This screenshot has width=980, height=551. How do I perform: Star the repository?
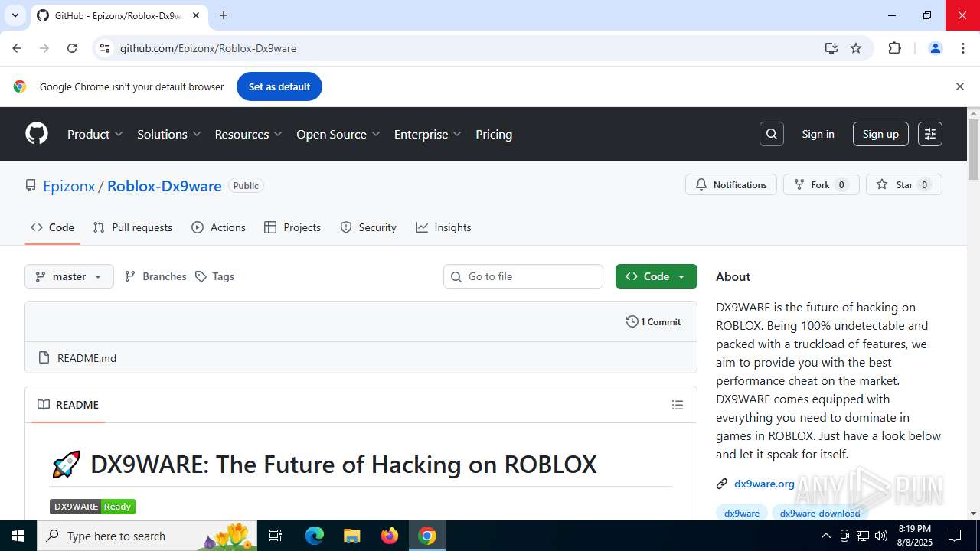tap(904, 184)
